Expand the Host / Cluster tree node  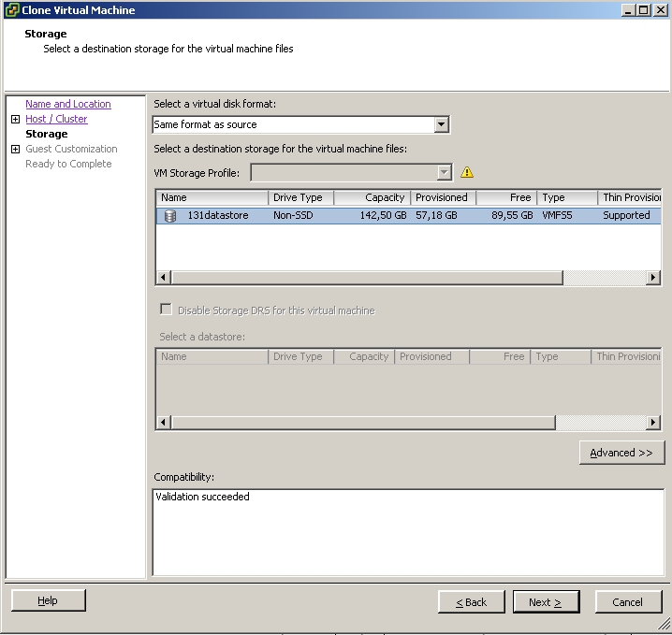(x=15, y=119)
